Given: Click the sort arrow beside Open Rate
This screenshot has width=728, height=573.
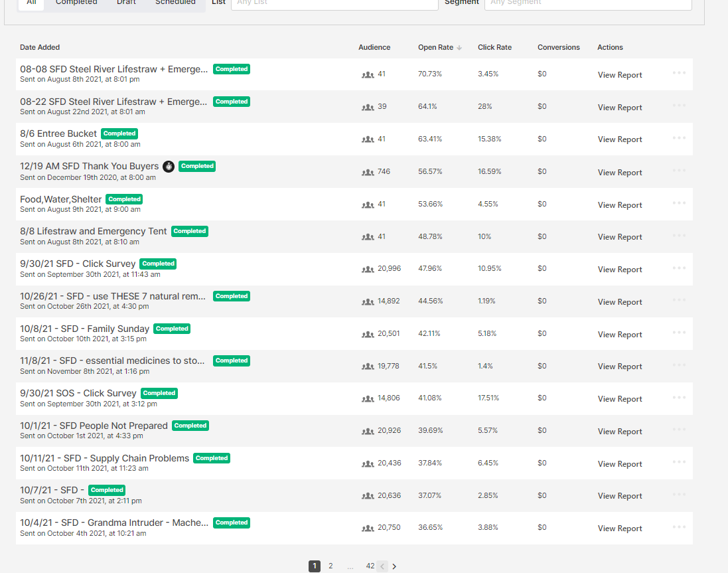Looking at the screenshot, I should tap(459, 48).
